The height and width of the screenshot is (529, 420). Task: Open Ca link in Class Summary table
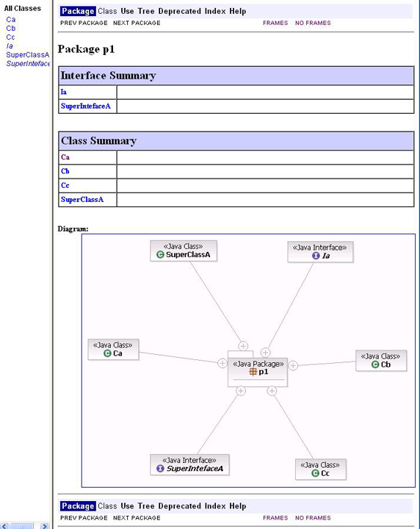point(65,157)
